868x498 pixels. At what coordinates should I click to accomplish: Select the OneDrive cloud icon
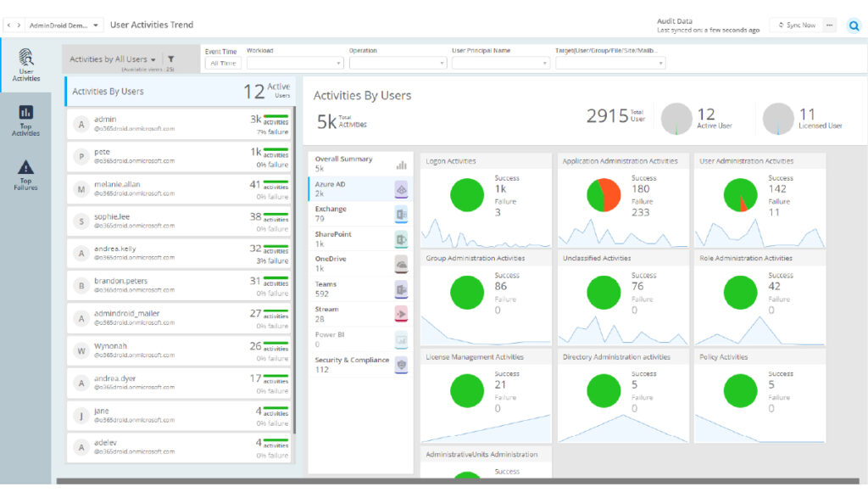coord(402,265)
